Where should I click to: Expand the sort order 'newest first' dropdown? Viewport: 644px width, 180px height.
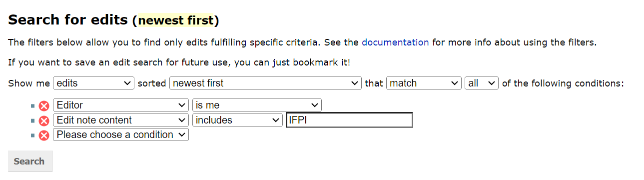point(265,83)
